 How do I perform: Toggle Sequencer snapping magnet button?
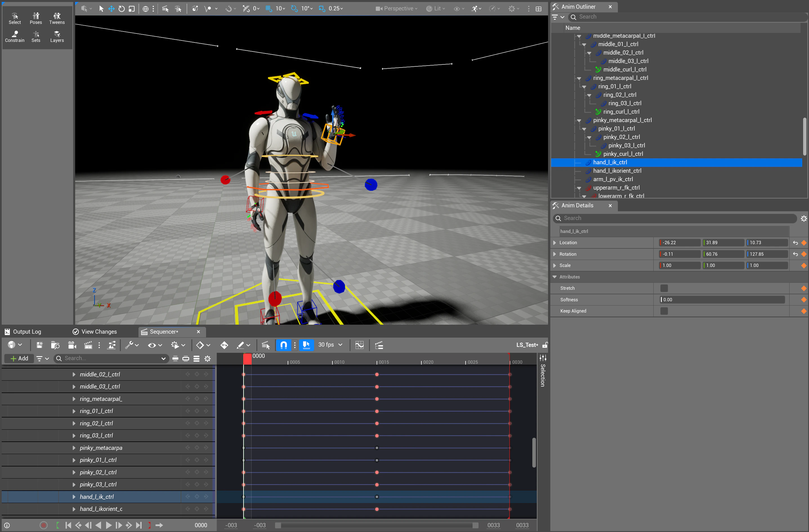click(x=283, y=345)
